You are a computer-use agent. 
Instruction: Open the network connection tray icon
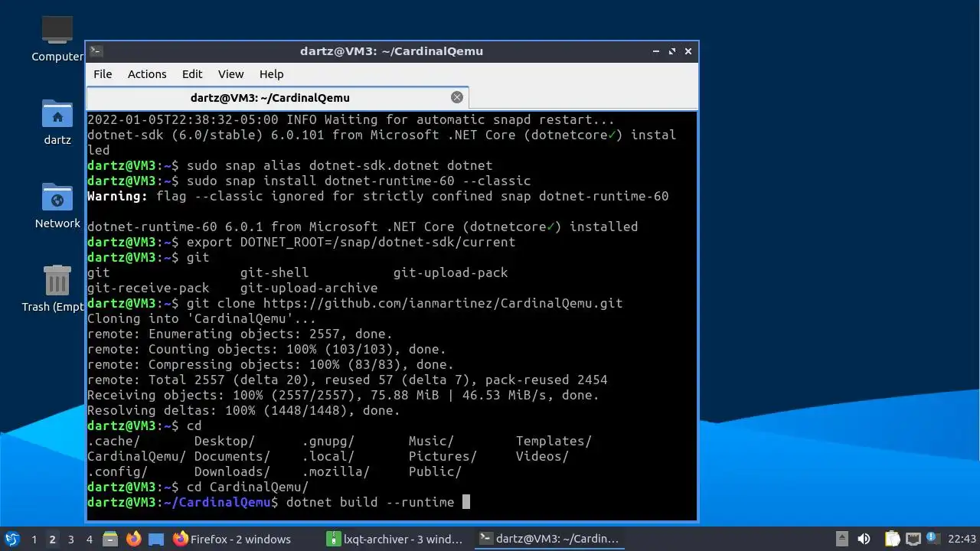click(x=913, y=539)
